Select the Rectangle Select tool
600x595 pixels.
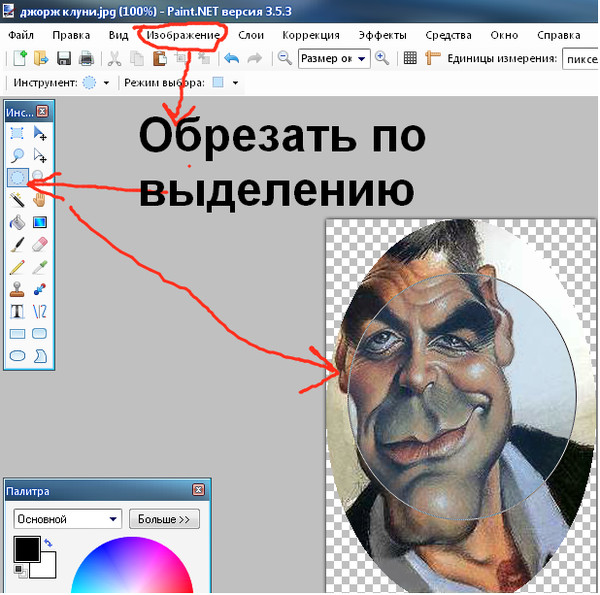(x=17, y=133)
